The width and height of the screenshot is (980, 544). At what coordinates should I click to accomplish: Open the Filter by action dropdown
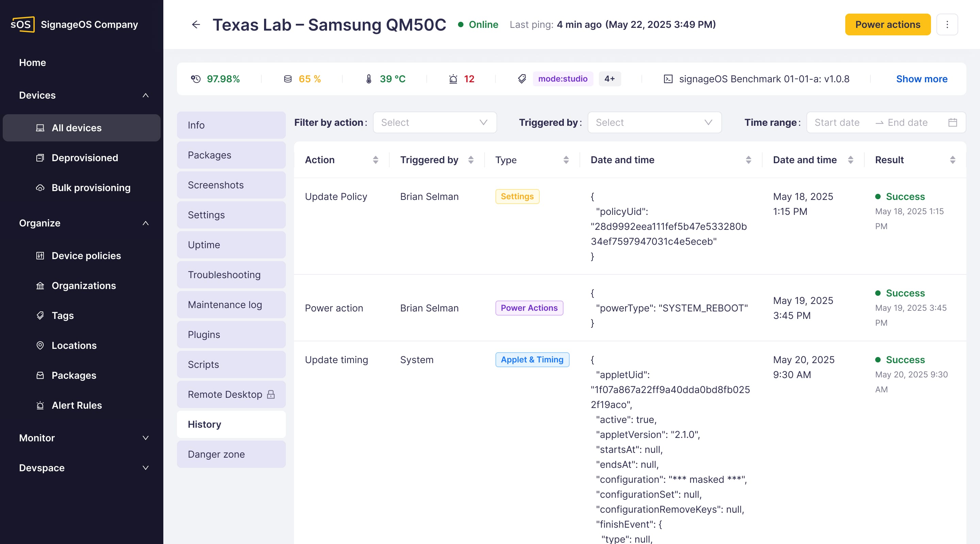point(435,122)
